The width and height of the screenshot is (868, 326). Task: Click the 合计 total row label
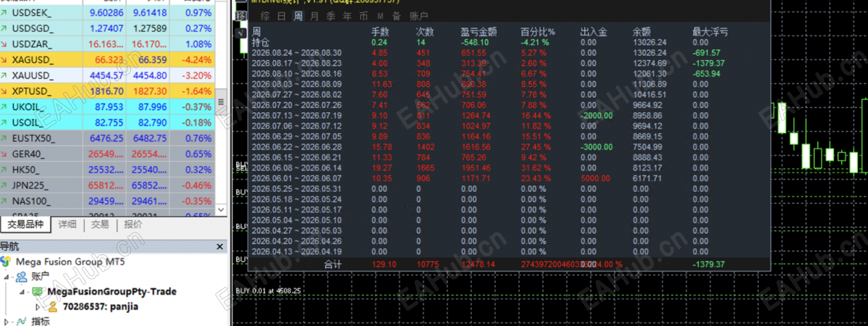333,264
